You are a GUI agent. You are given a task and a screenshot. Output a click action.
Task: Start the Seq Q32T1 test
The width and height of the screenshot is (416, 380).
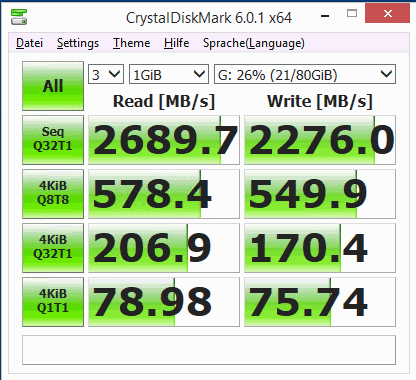tap(53, 140)
